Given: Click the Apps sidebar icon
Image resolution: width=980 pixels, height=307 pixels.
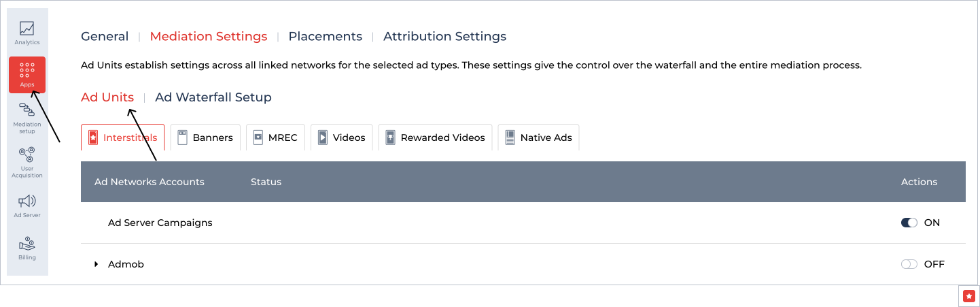Looking at the screenshot, I should (27, 74).
